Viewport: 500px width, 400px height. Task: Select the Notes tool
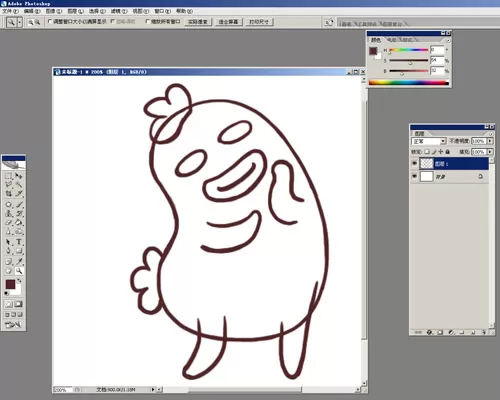(9, 262)
